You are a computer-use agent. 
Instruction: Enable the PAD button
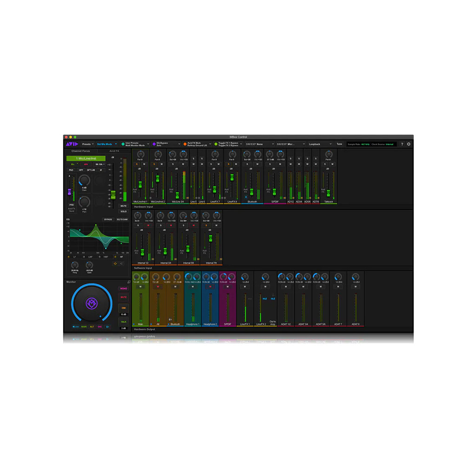71,170
